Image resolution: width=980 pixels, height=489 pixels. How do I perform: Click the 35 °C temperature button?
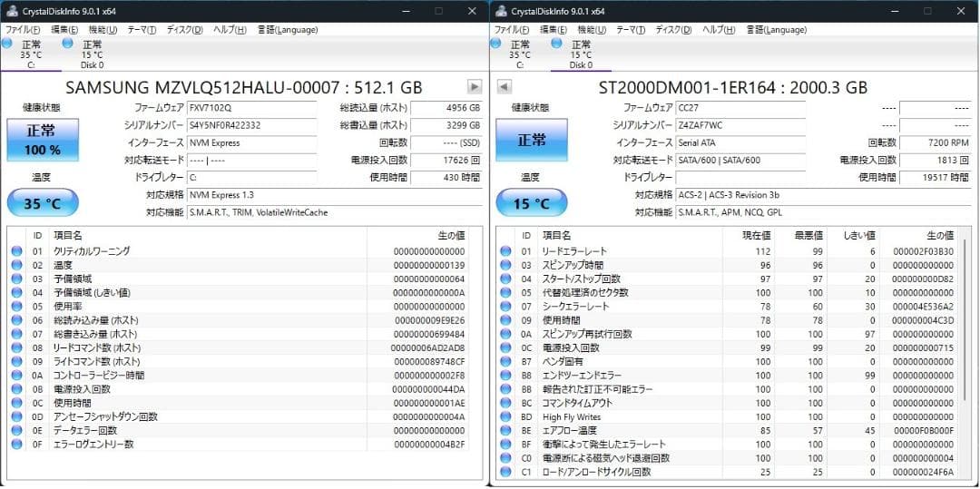(44, 203)
